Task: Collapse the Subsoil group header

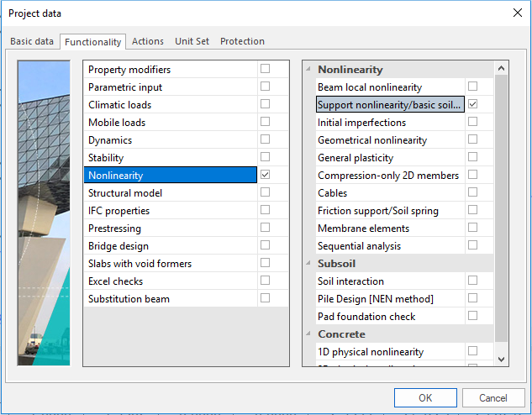Action: [309, 264]
